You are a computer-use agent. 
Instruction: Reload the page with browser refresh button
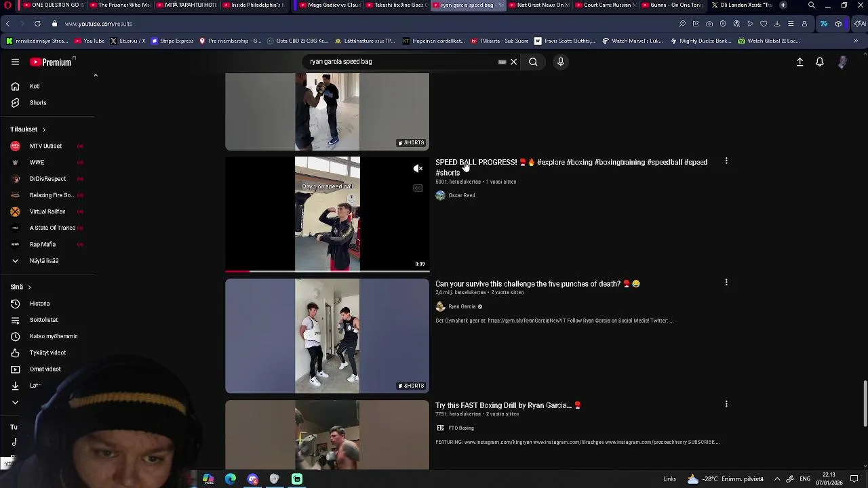pyautogui.click(x=37, y=24)
